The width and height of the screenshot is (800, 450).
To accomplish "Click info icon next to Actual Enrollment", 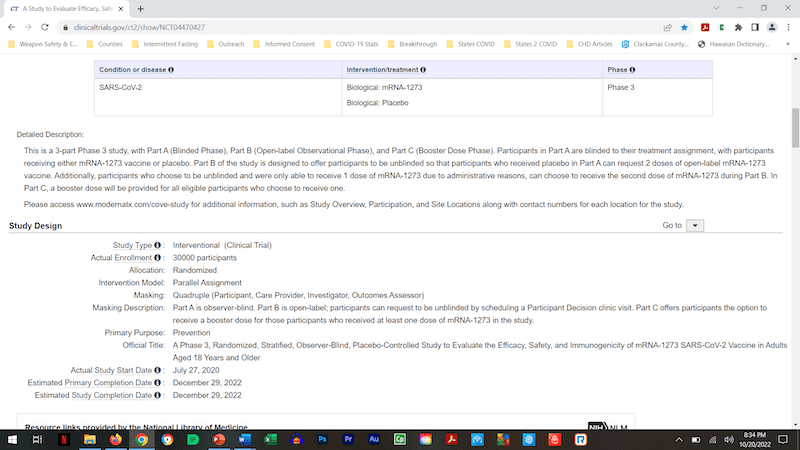I will tap(158, 258).
